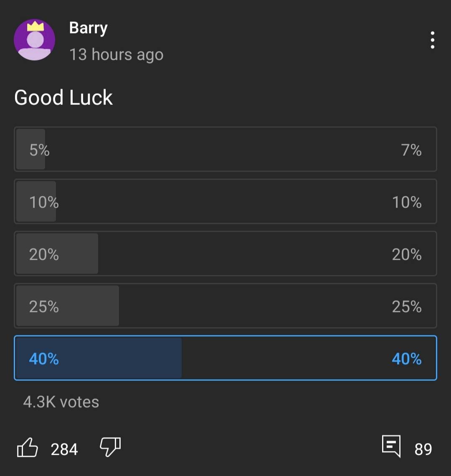Open Barry's channel by clicking his name
The image size is (451, 476).
pos(88,28)
